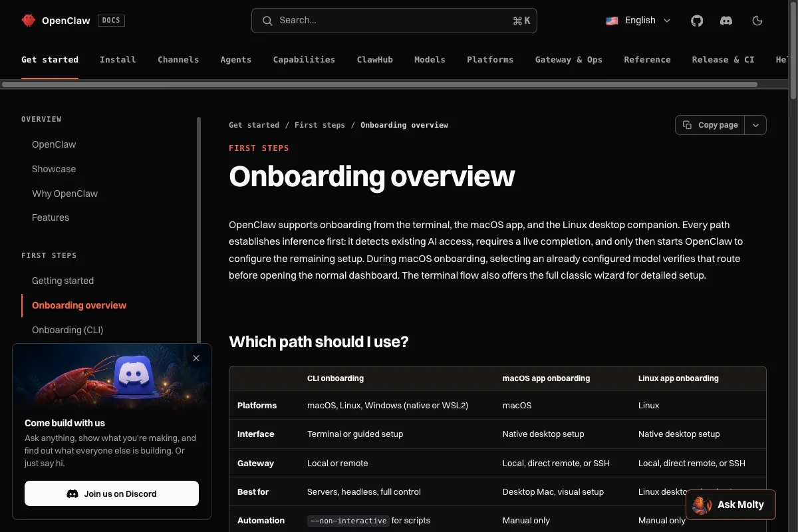Click '--non-interactive' code text
The image size is (798, 532).
coord(348,521)
